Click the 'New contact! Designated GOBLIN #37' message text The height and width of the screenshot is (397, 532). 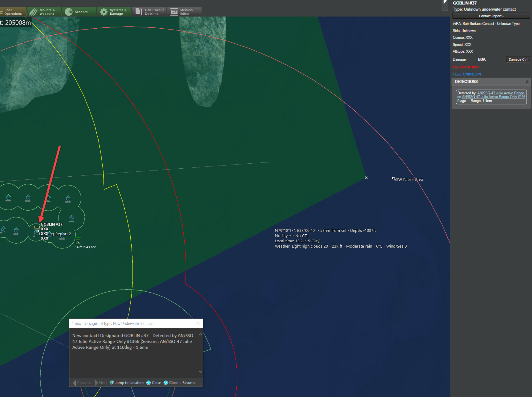pyautogui.click(x=134, y=341)
